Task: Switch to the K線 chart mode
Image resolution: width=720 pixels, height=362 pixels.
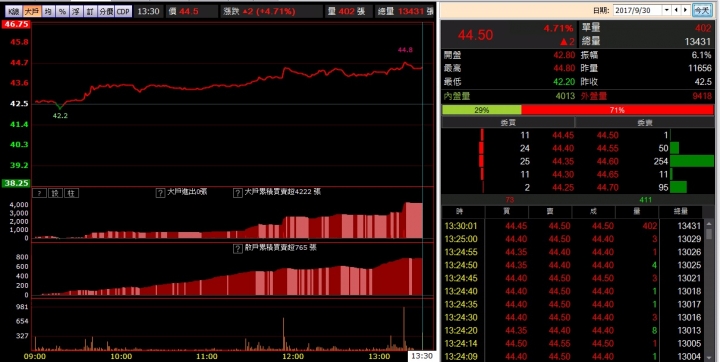Action: (x=14, y=11)
